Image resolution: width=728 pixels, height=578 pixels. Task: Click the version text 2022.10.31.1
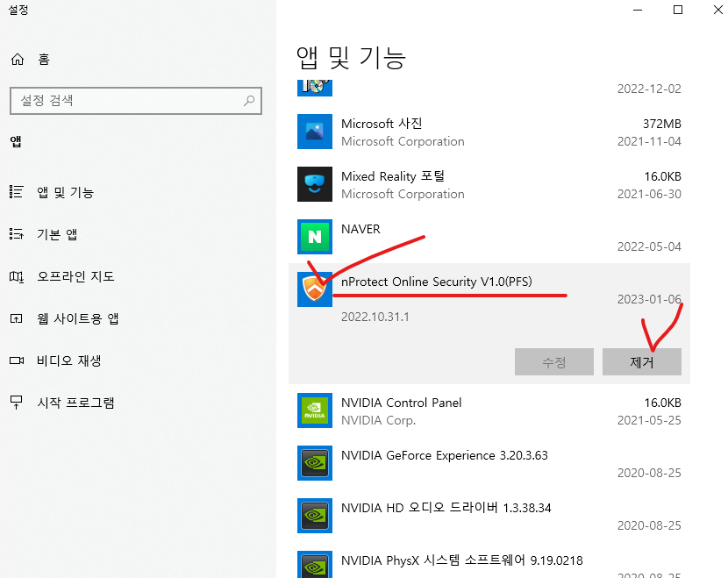(375, 318)
